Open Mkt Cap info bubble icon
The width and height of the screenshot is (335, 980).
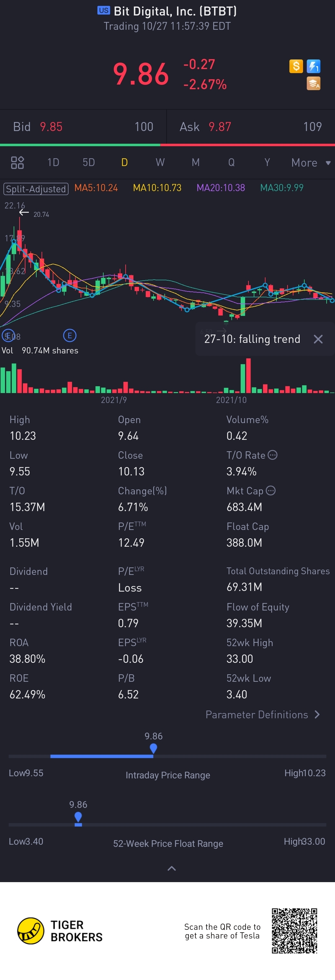270,490
